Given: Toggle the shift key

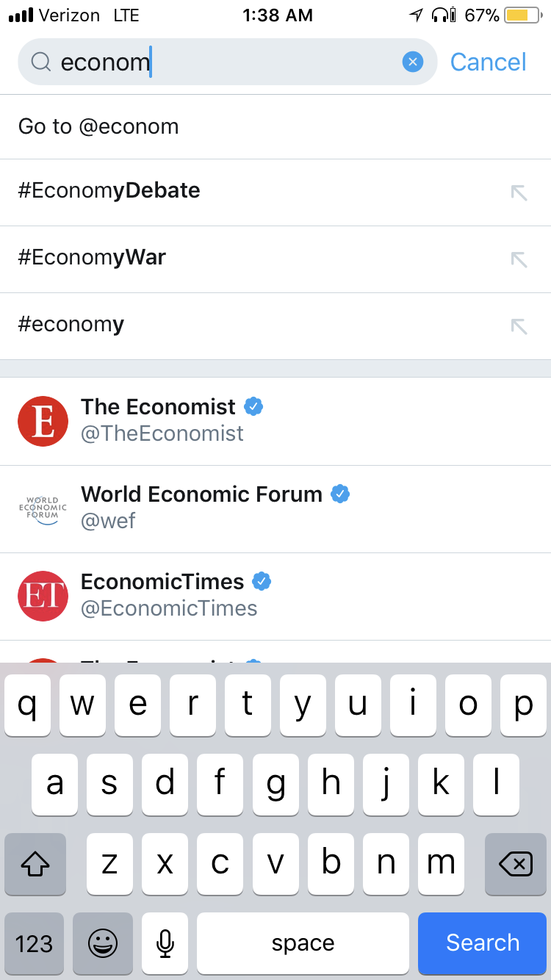Looking at the screenshot, I should click(35, 864).
